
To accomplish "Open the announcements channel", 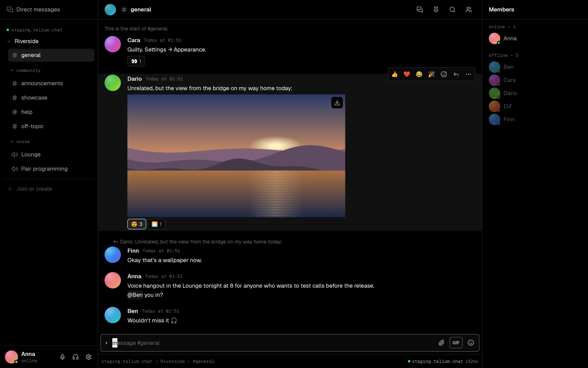I will [51, 83].
